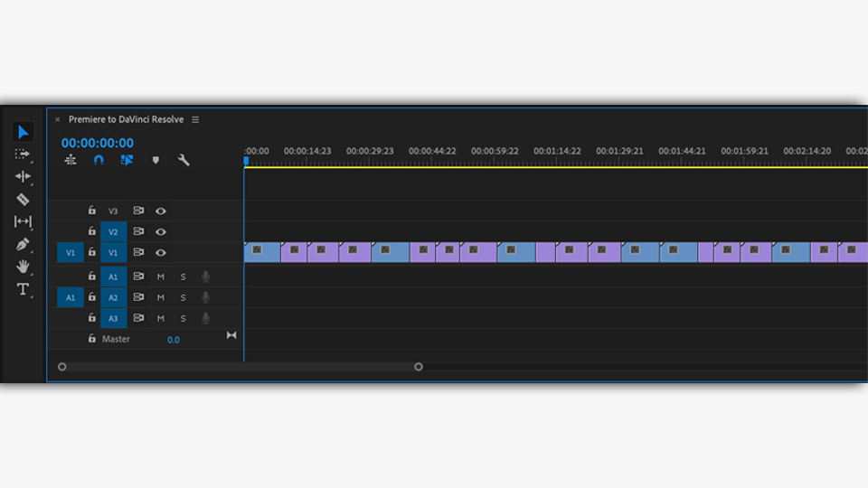Toggle track lock on V2
The image size is (868, 488).
(92, 231)
